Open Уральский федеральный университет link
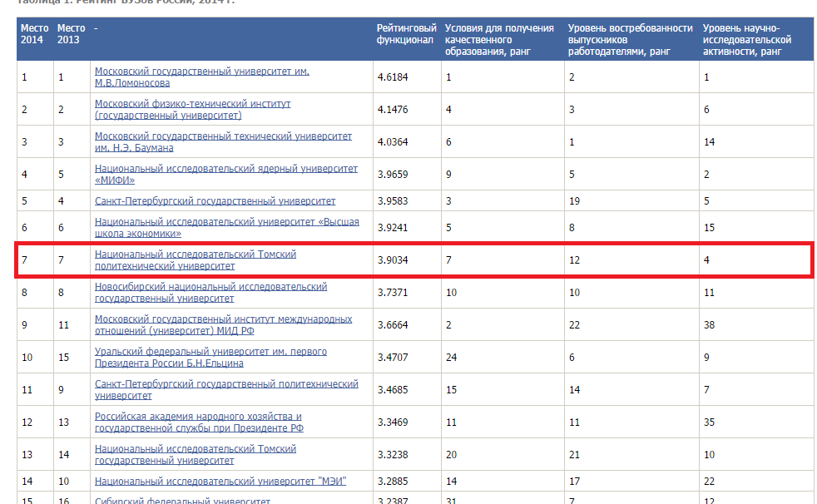Image resolution: width=817 pixels, height=504 pixels. tap(210, 357)
